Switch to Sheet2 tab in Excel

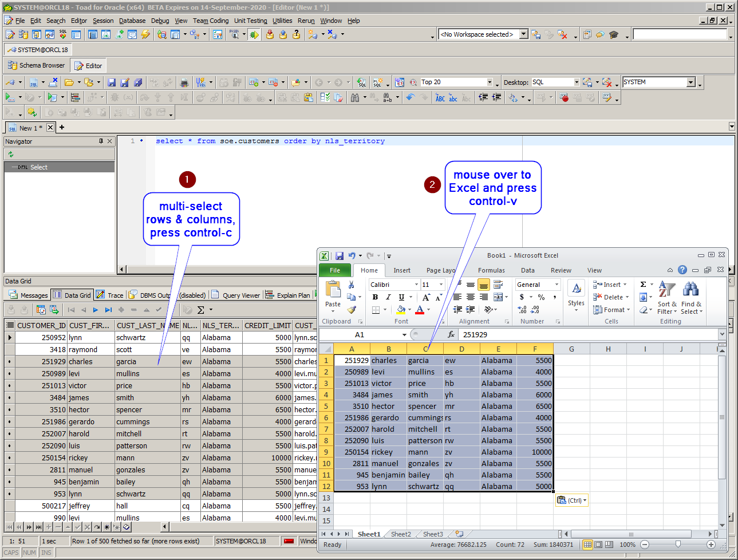pyautogui.click(x=401, y=534)
